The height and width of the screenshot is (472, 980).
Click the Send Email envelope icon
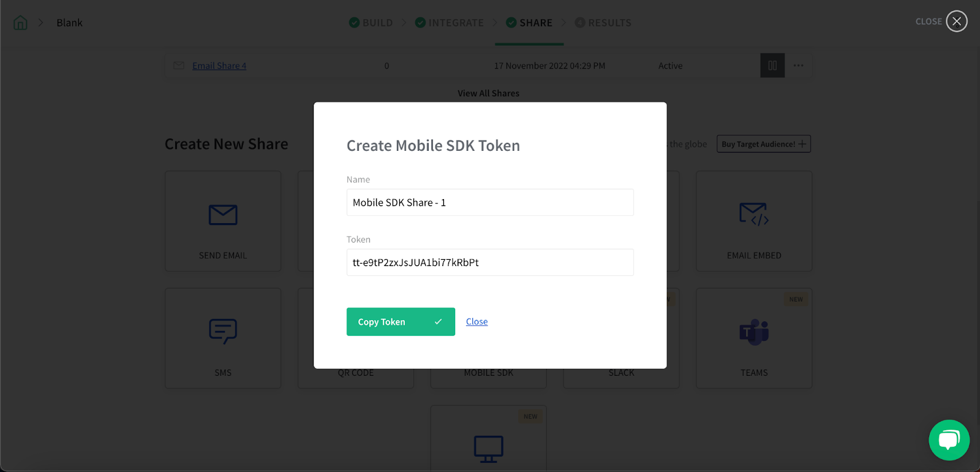pyautogui.click(x=223, y=215)
